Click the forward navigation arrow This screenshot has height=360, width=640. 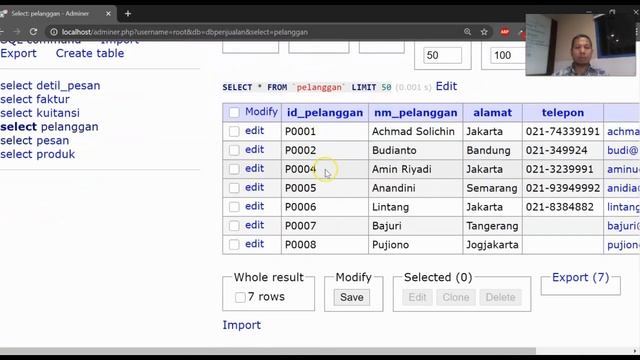16,32
